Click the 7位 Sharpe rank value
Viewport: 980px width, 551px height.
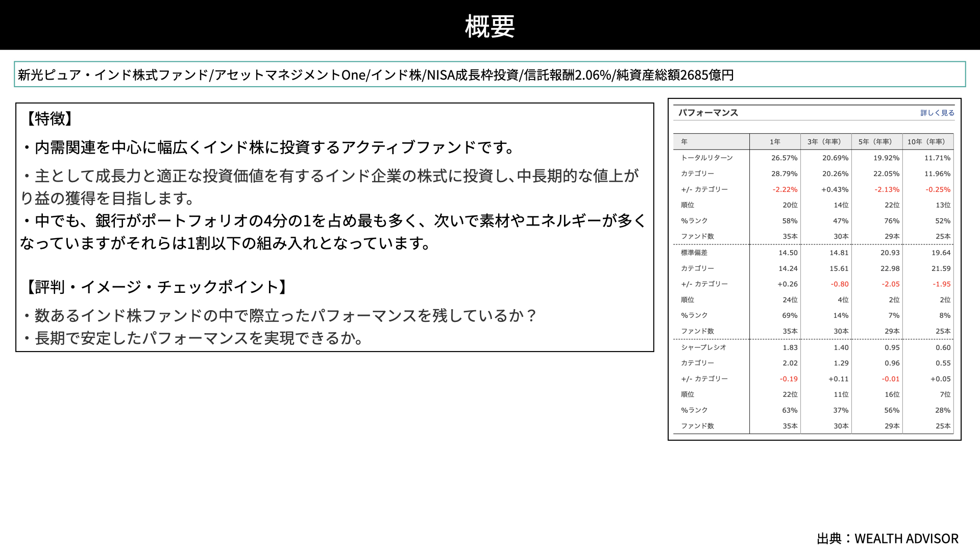tap(945, 394)
